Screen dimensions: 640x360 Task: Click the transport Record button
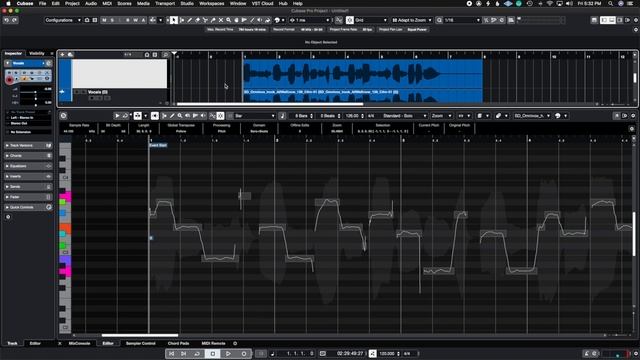244,353
